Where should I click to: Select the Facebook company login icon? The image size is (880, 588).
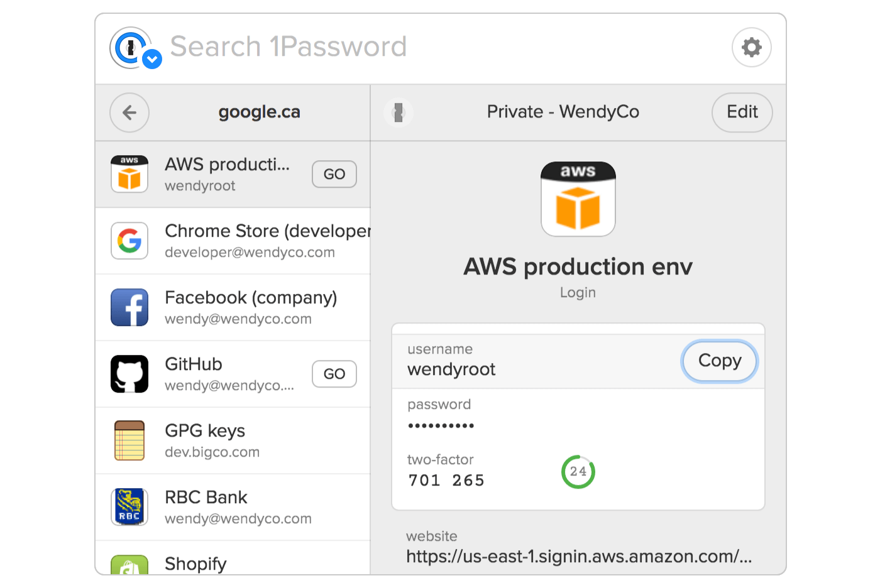pyautogui.click(x=129, y=307)
